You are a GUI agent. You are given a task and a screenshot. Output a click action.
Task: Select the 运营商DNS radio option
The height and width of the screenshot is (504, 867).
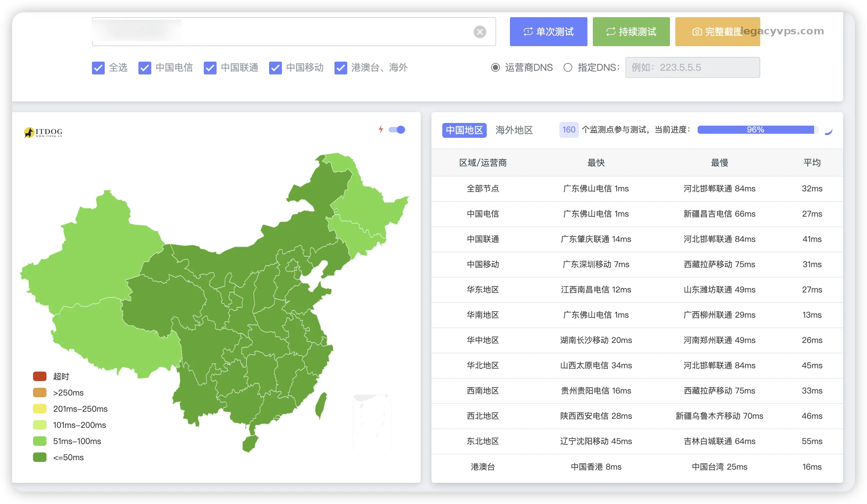(x=495, y=67)
